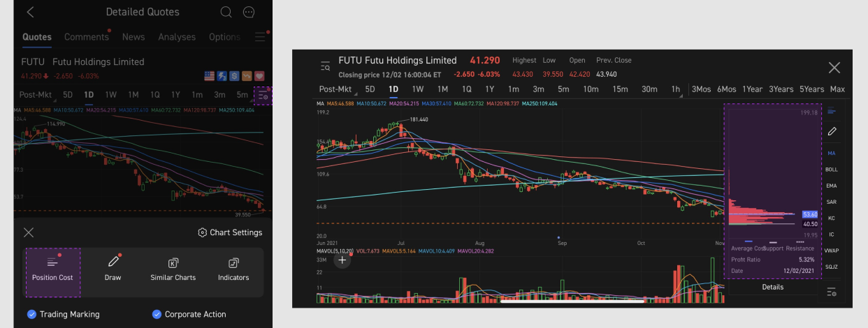Screen dimensions: 868x328
Task: Switch to Quotes tab
Action: point(37,37)
